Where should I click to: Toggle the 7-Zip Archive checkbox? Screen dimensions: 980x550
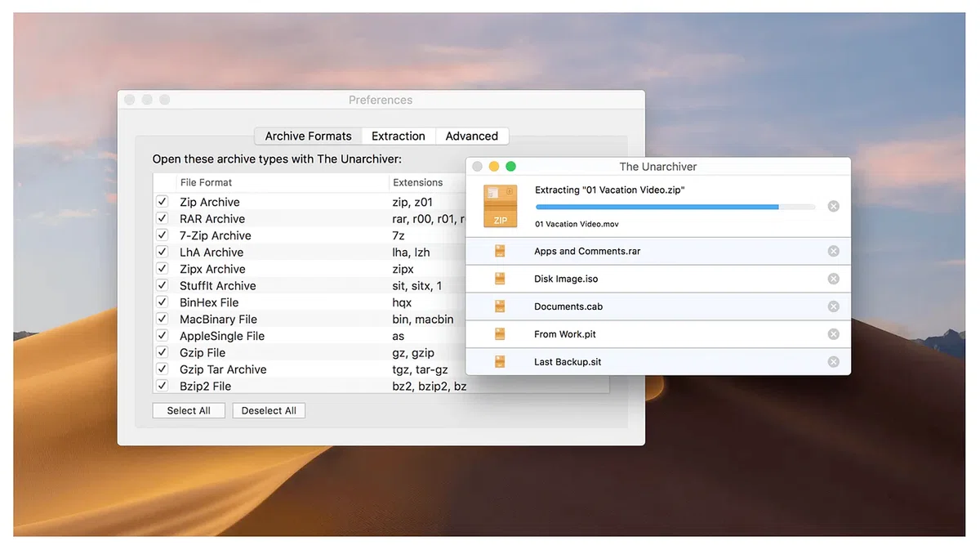coord(162,235)
